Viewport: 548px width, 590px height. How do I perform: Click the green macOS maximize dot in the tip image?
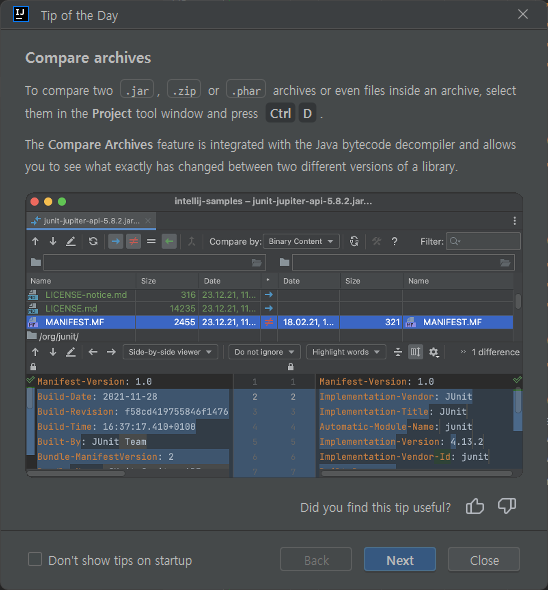[x=62, y=202]
